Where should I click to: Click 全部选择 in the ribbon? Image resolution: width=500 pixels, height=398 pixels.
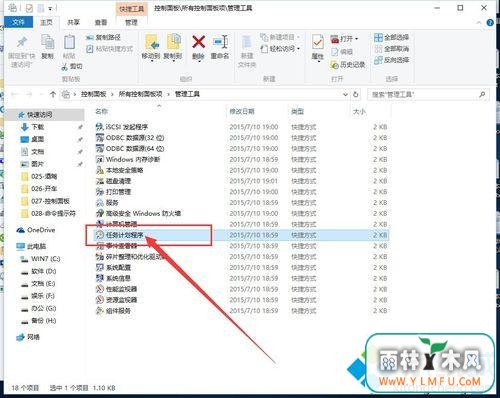pos(391,37)
